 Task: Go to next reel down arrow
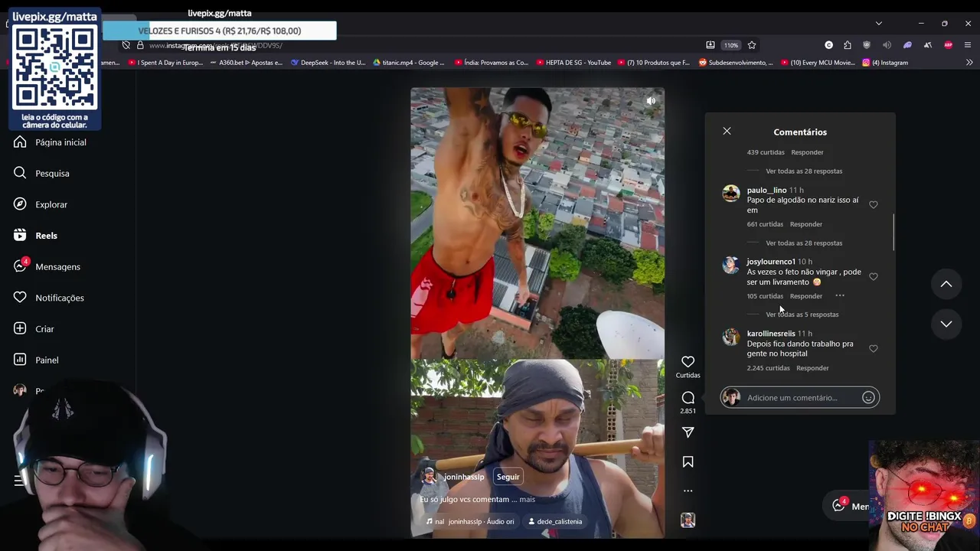946,324
